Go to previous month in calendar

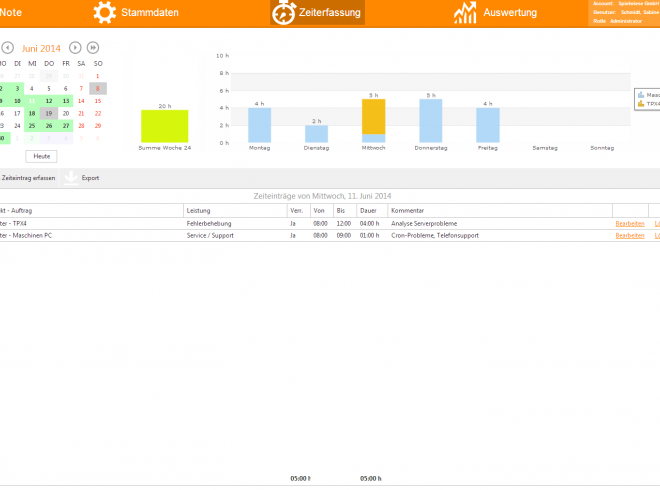(8, 48)
